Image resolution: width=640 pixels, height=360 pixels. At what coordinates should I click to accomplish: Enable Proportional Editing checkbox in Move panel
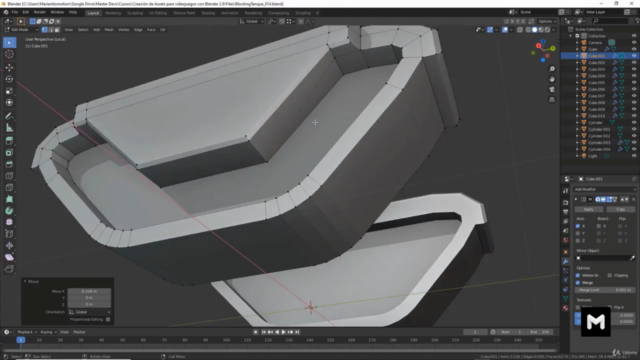pos(108,319)
